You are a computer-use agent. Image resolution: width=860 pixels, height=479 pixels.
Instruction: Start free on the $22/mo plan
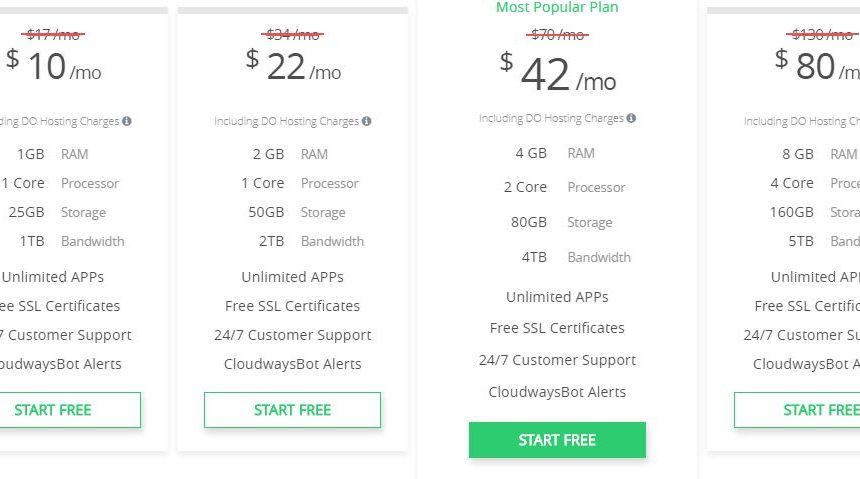[x=292, y=410]
